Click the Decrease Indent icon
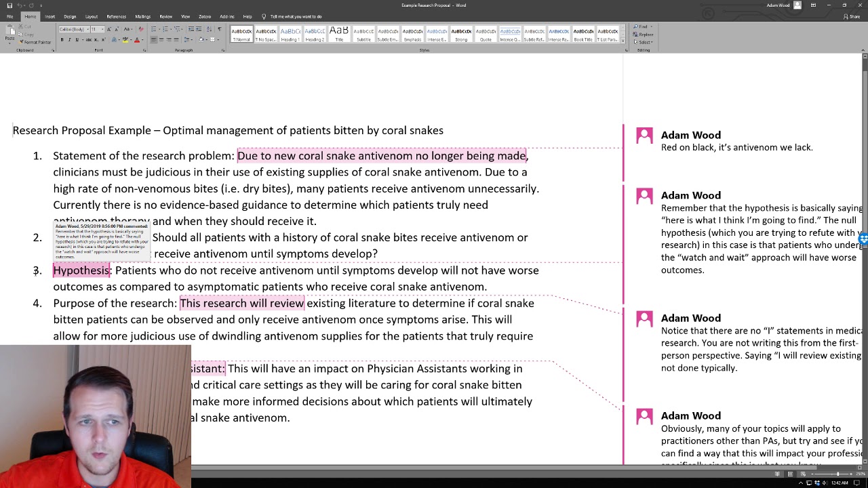 (191, 29)
